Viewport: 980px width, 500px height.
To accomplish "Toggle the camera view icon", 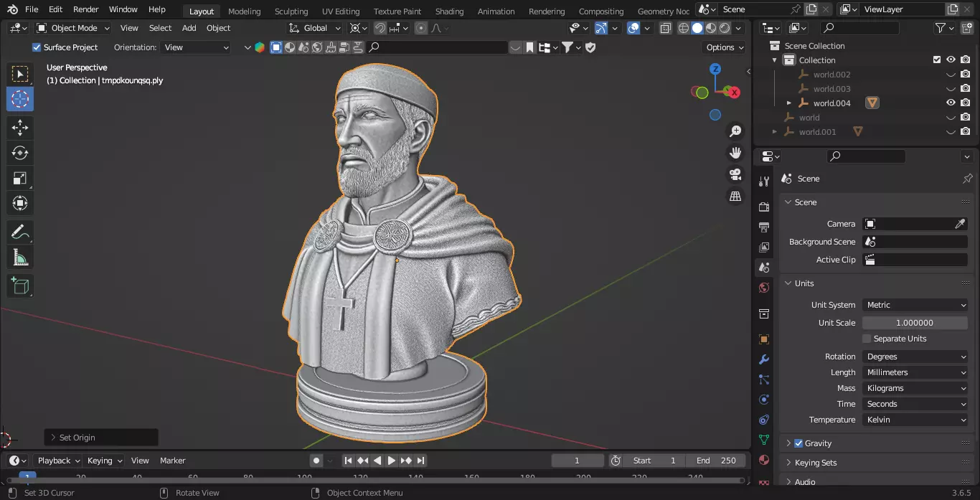I will 735,174.
